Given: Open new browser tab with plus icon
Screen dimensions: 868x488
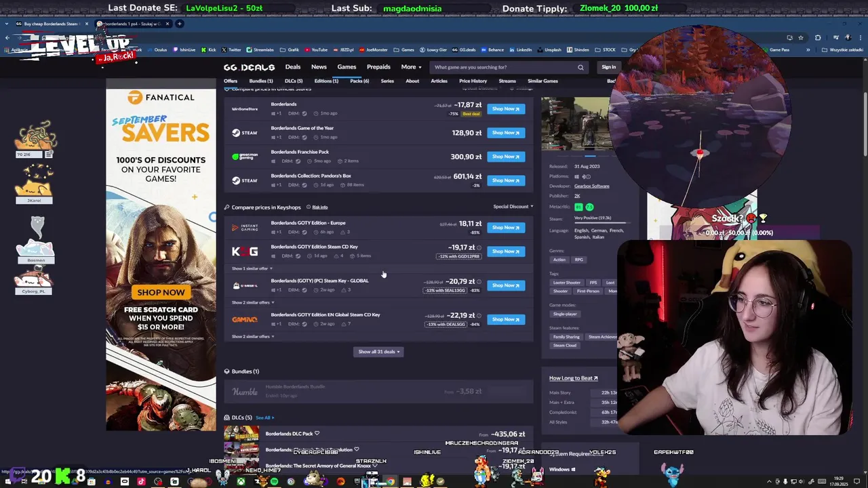Looking at the screenshot, I should point(180,24).
